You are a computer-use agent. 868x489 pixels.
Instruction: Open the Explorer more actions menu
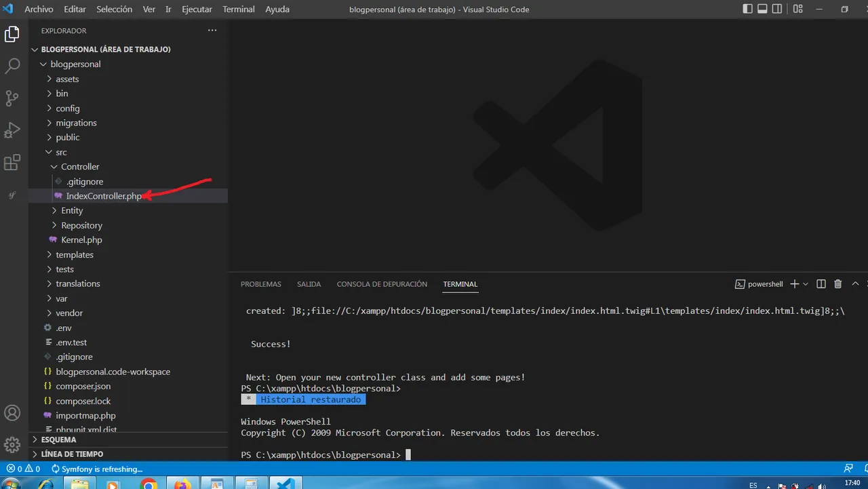tap(212, 31)
